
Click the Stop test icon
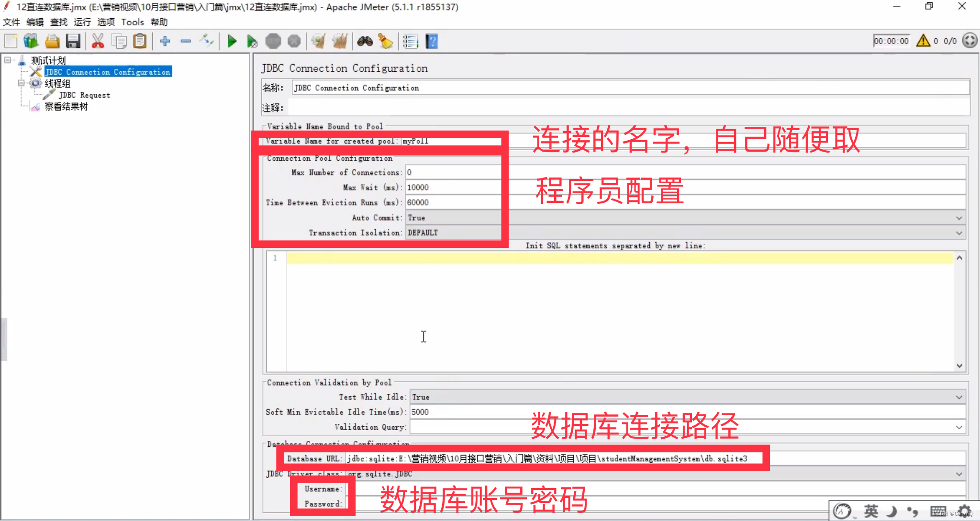[x=273, y=41]
